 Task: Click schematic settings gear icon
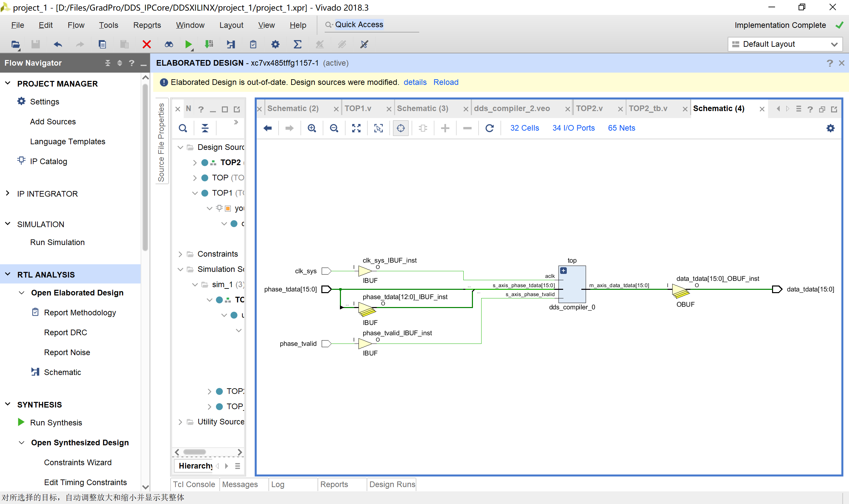coord(830,128)
